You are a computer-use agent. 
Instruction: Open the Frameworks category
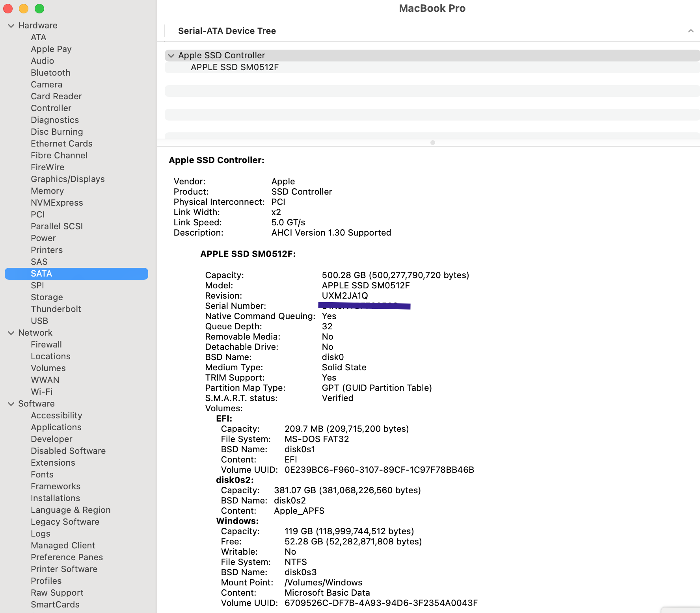[56, 487]
